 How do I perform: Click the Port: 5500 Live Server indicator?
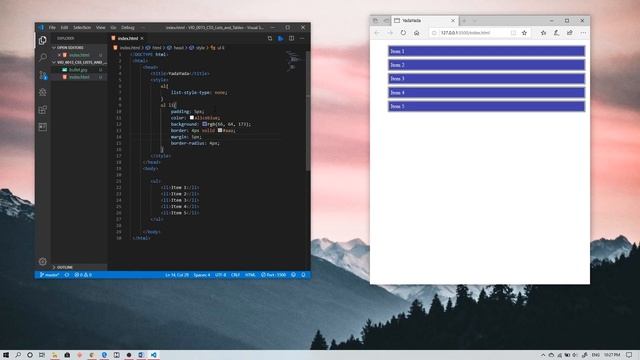[273, 275]
